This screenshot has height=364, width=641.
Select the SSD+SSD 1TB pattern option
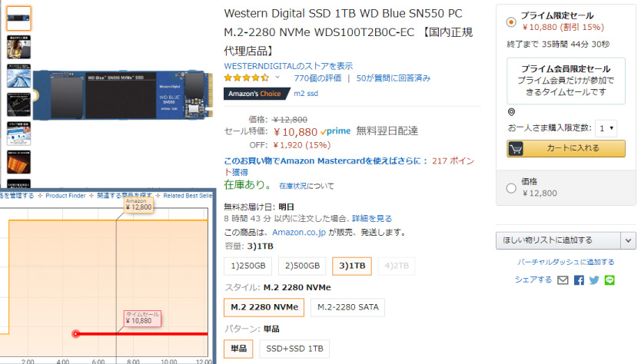[x=294, y=349]
